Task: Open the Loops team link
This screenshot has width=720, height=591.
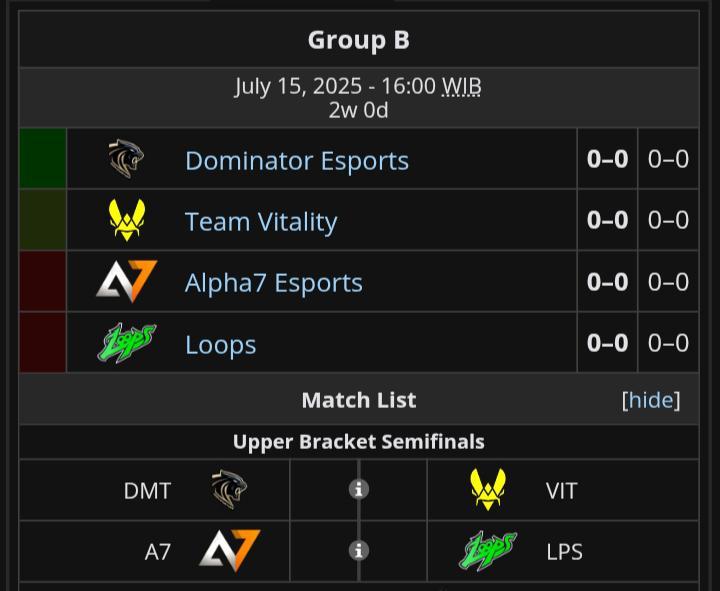Action: (x=220, y=344)
